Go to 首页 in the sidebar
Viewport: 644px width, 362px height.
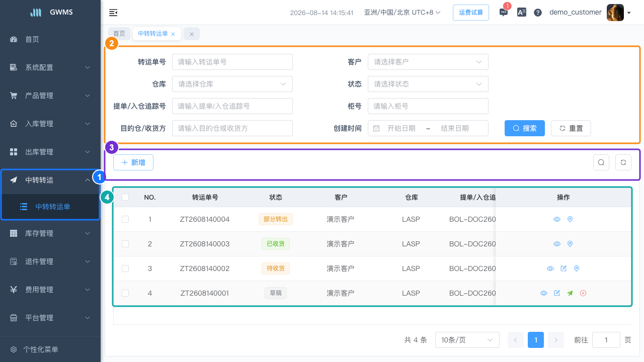click(x=50, y=39)
